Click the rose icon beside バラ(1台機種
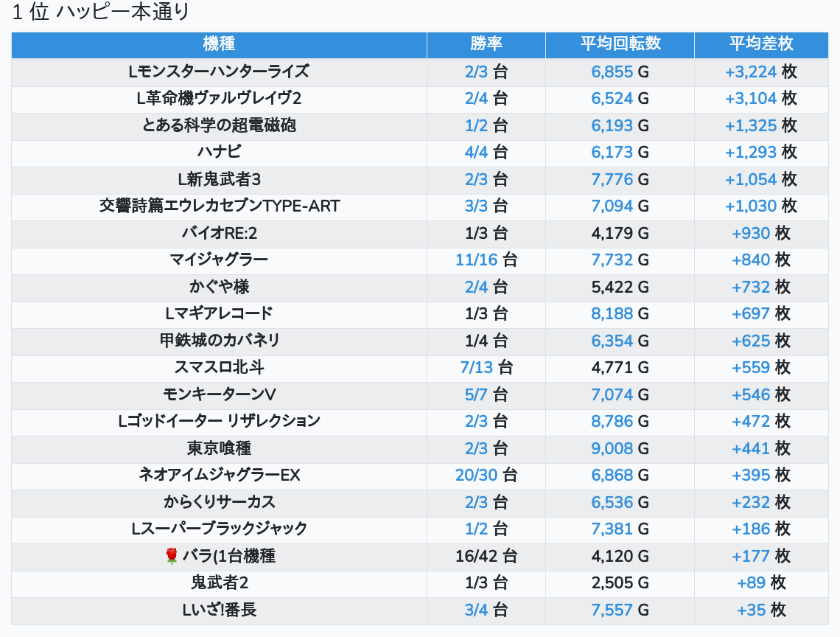 coord(172,555)
